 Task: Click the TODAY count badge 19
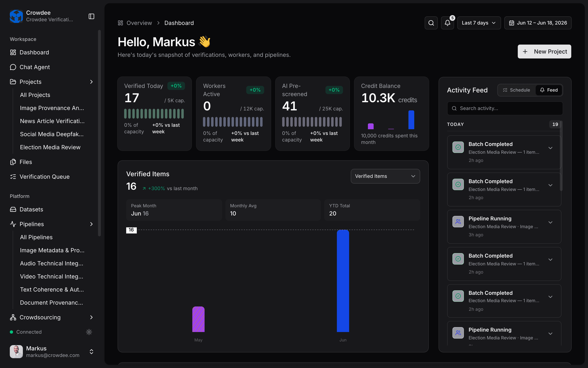555,124
